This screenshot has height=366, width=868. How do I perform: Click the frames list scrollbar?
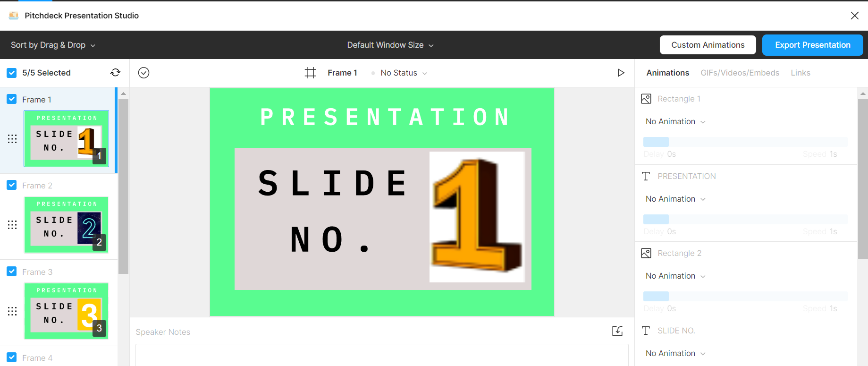[123, 187]
